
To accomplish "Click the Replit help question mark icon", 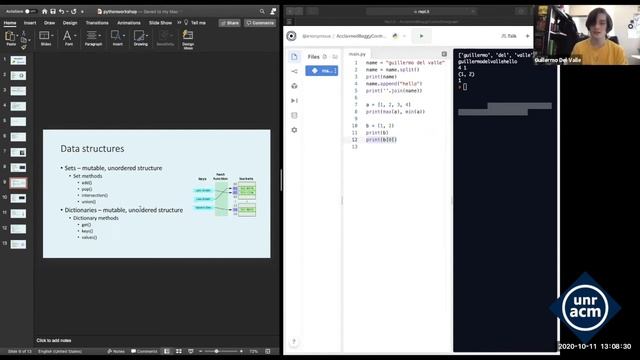I will tap(294, 342).
